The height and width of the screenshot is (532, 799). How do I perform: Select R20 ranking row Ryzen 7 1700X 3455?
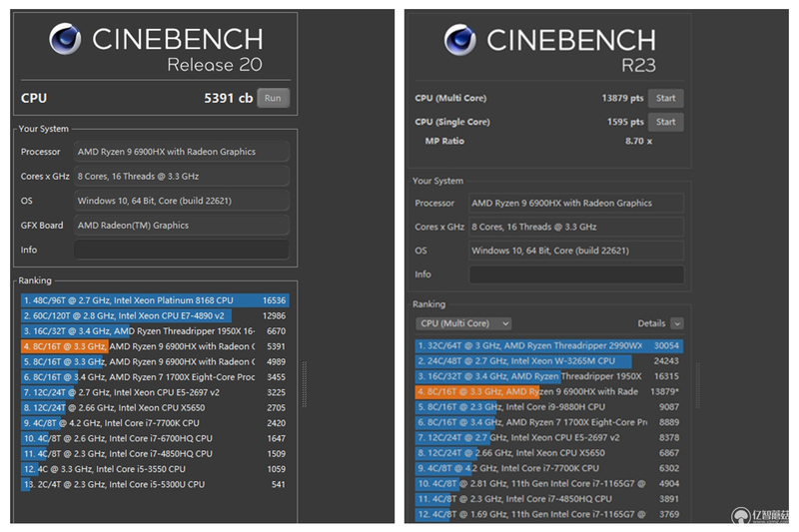click(155, 376)
